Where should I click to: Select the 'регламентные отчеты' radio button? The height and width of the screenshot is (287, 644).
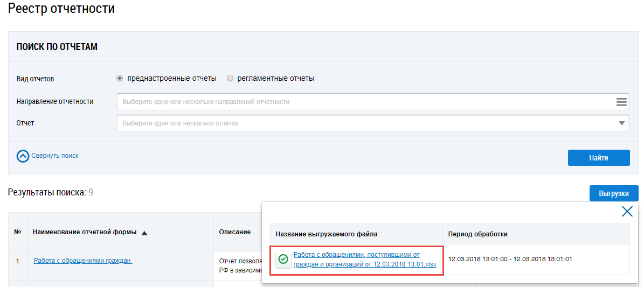pos(230,79)
